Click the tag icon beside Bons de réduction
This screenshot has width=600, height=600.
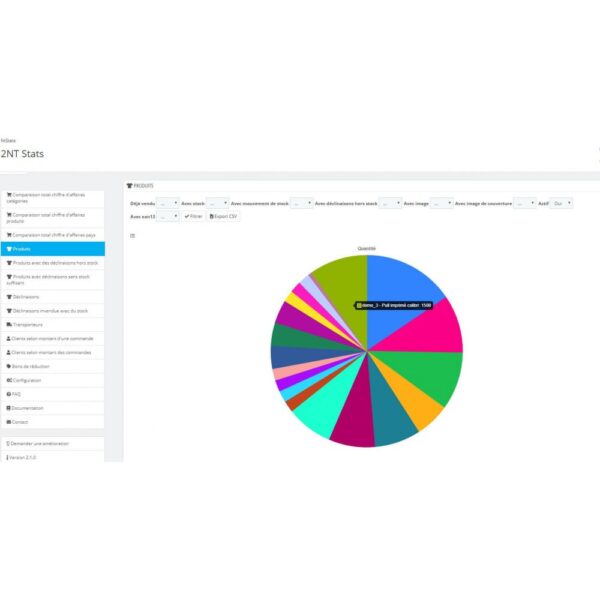8,366
